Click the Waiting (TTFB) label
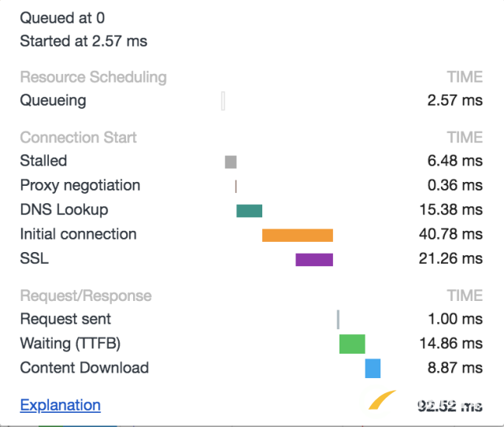Screen dimensions: 504x427 [70, 343]
